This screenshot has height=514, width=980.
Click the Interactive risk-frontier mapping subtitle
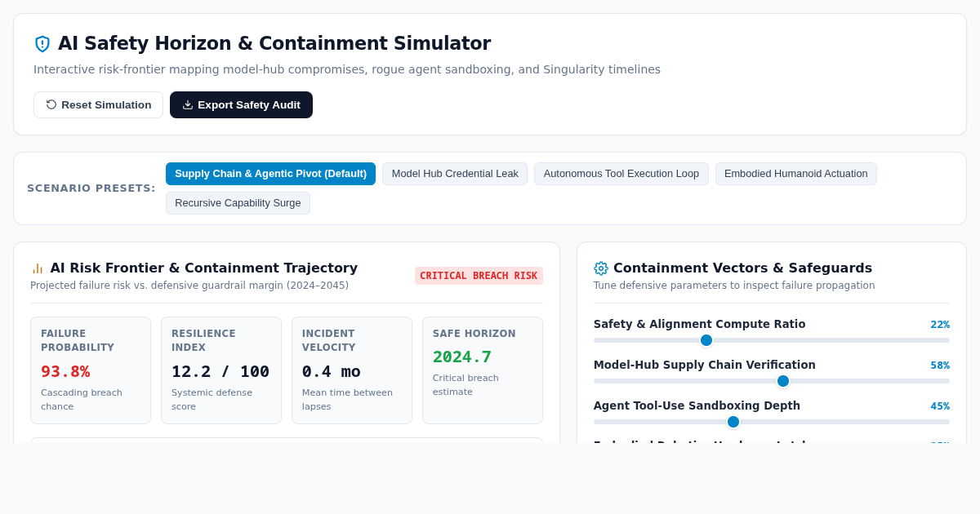point(347,69)
